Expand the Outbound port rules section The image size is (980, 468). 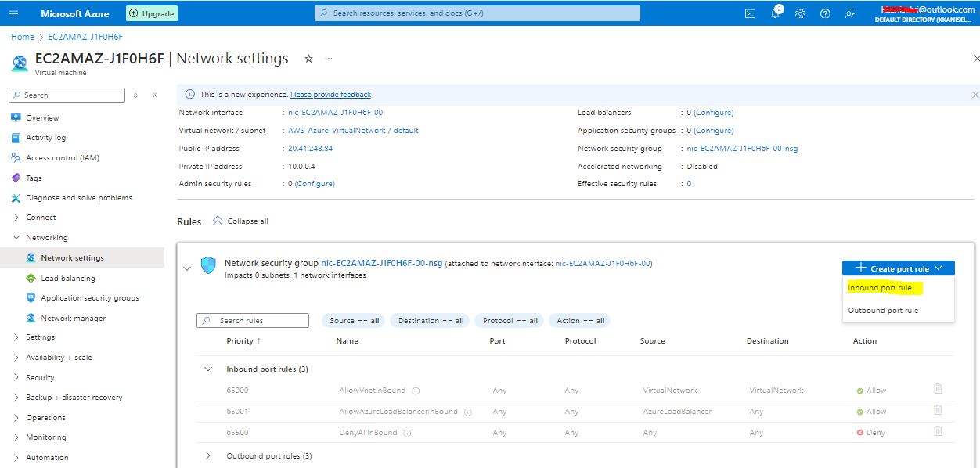pyautogui.click(x=208, y=455)
